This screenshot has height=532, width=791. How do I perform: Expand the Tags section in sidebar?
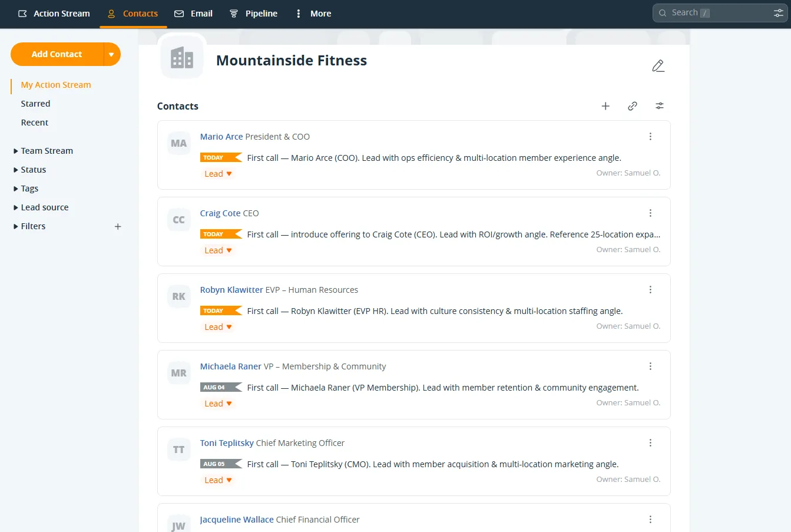26,189
